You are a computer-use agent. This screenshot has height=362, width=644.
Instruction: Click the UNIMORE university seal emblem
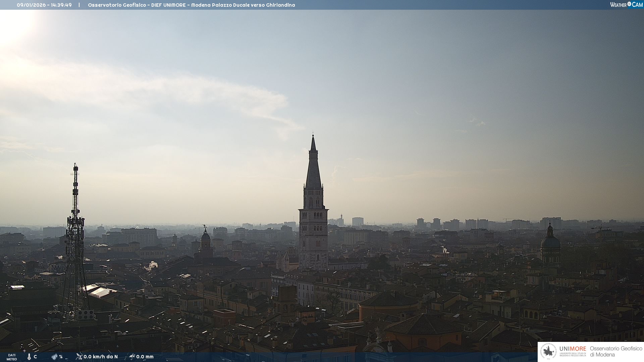tap(549, 352)
